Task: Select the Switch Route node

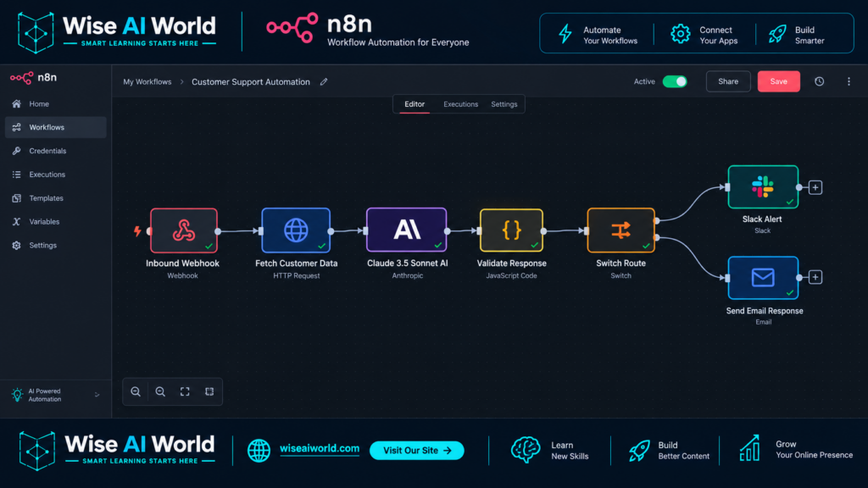Action: [621, 230]
